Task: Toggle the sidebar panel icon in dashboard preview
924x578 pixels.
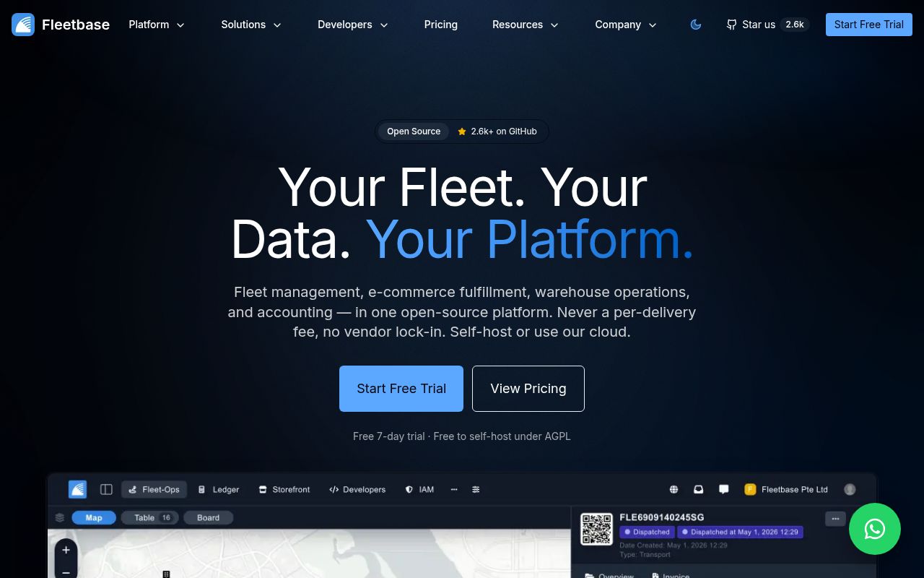Action: point(106,489)
